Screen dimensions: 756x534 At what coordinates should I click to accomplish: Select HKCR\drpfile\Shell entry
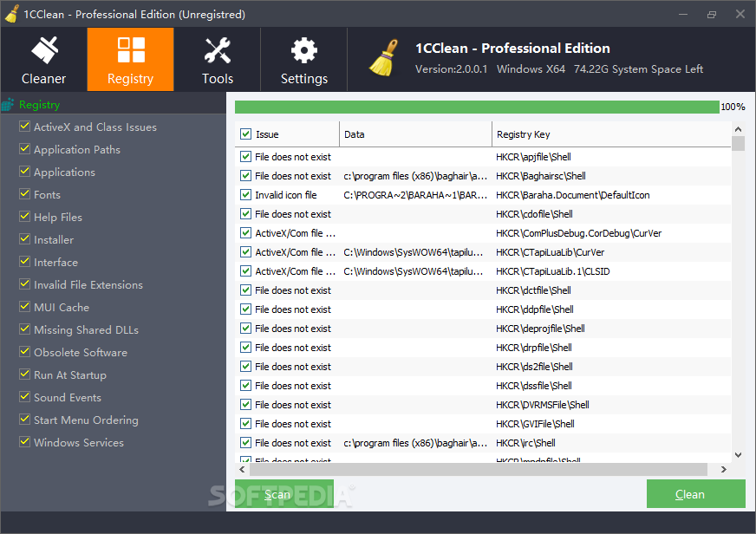[534, 348]
